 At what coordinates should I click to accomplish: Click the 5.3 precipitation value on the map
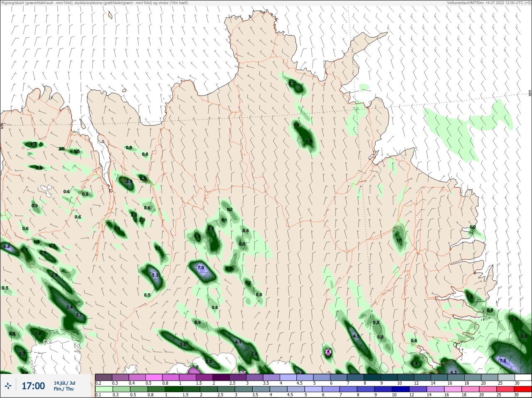tap(155, 275)
